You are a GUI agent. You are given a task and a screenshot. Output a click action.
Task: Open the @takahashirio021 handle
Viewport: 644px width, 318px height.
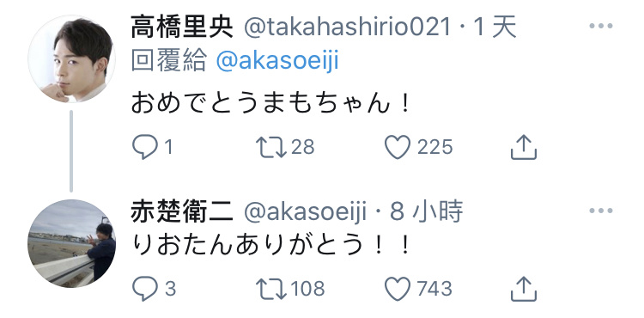(x=348, y=28)
